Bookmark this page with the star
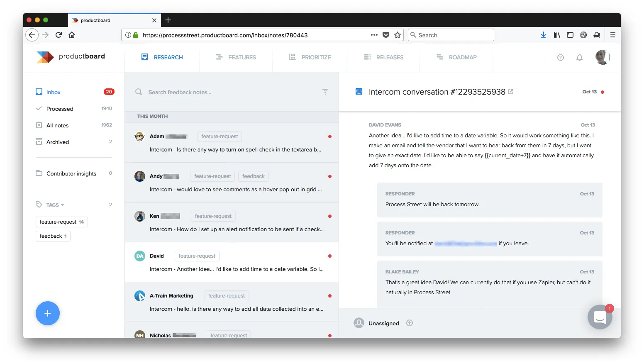This screenshot has width=644, height=361. coord(398,35)
